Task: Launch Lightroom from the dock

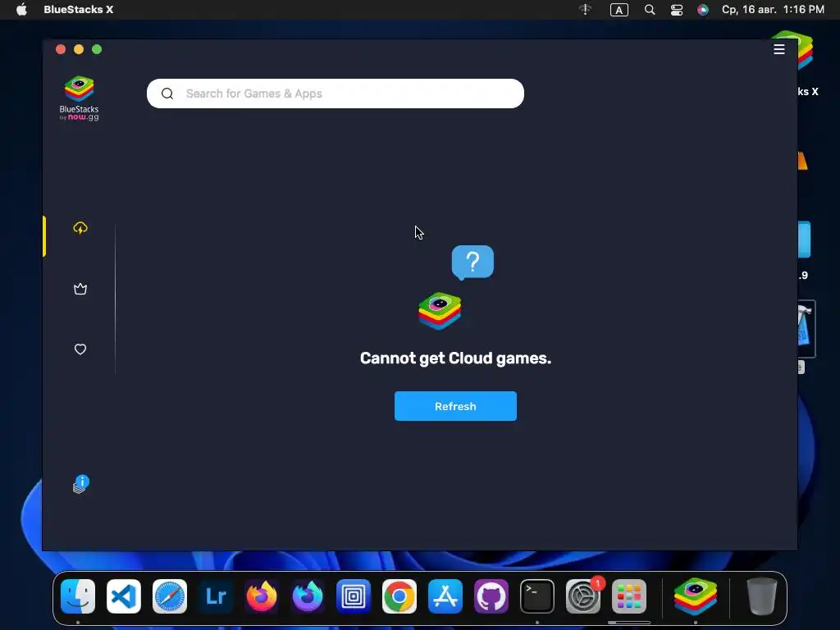Action: click(x=216, y=596)
